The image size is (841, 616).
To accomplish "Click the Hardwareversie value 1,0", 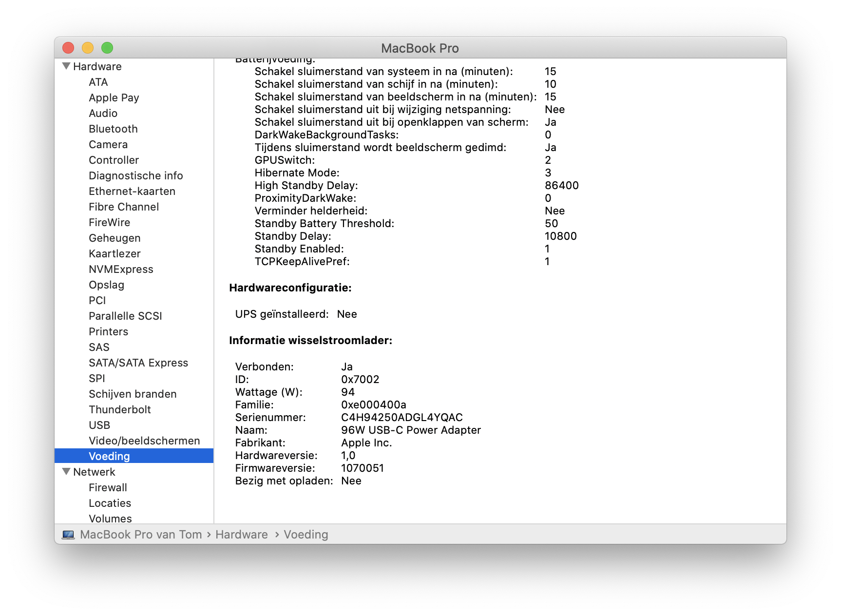I will tap(348, 455).
